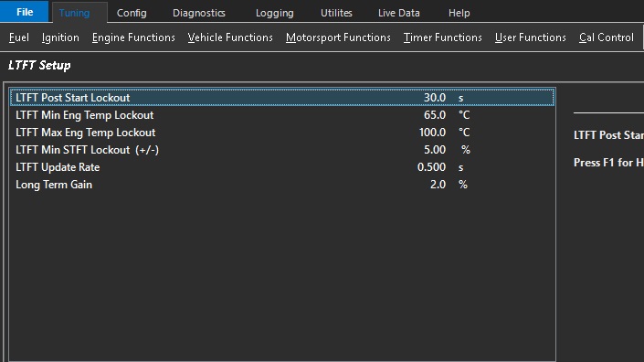The image size is (644, 362).
Task: Click the LTFT Setup heading
Action: click(x=39, y=65)
